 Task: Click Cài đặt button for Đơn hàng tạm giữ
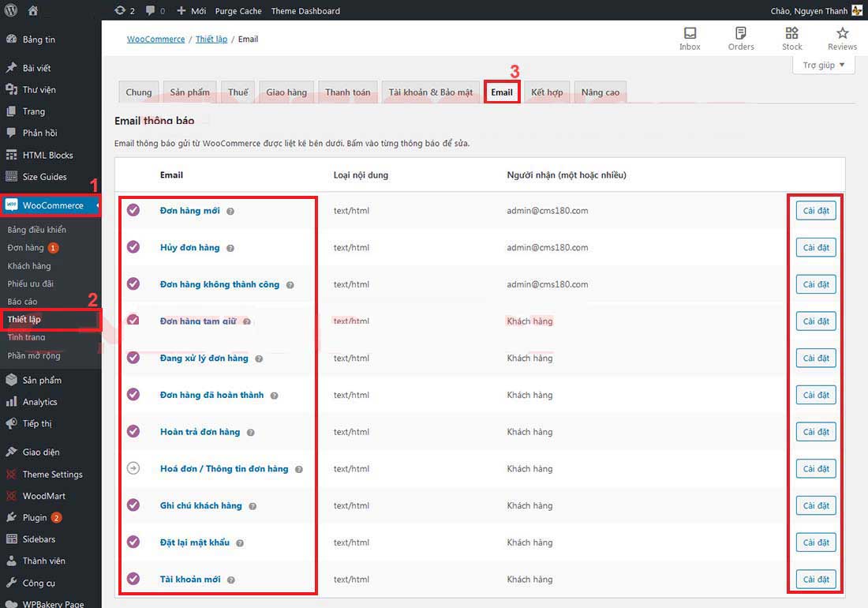(x=816, y=321)
